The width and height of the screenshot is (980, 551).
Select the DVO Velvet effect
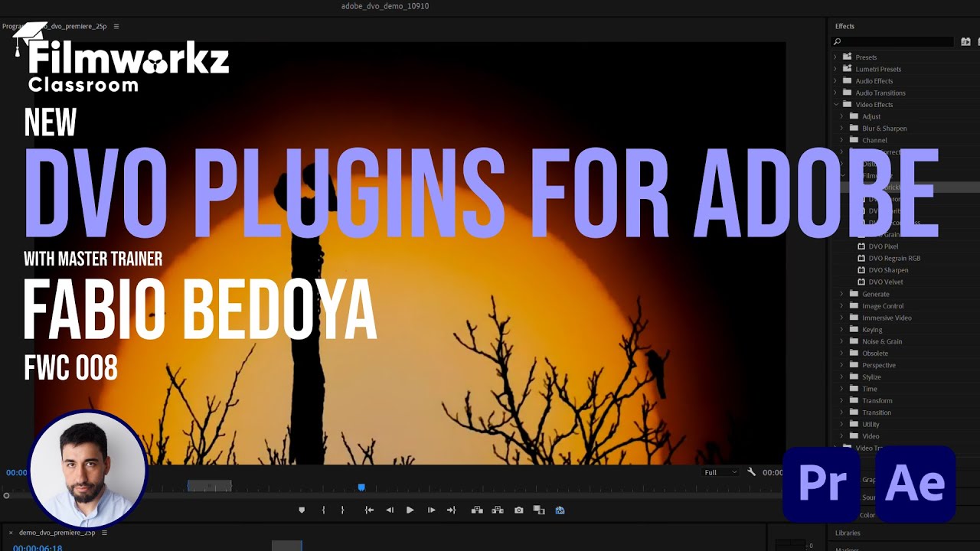point(886,282)
